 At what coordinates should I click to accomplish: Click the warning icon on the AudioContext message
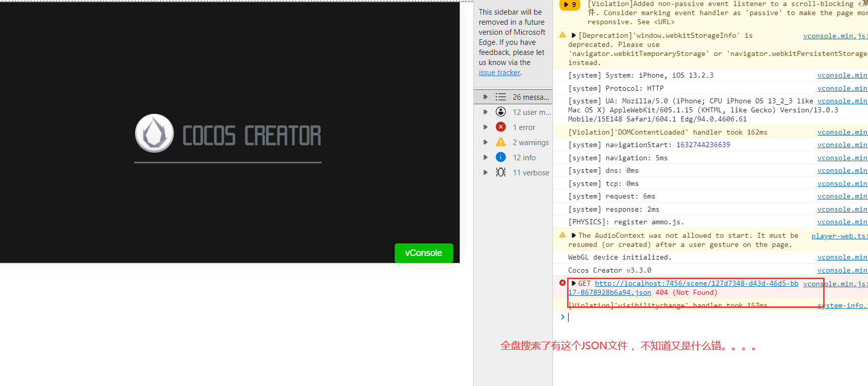click(x=563, y=235)
